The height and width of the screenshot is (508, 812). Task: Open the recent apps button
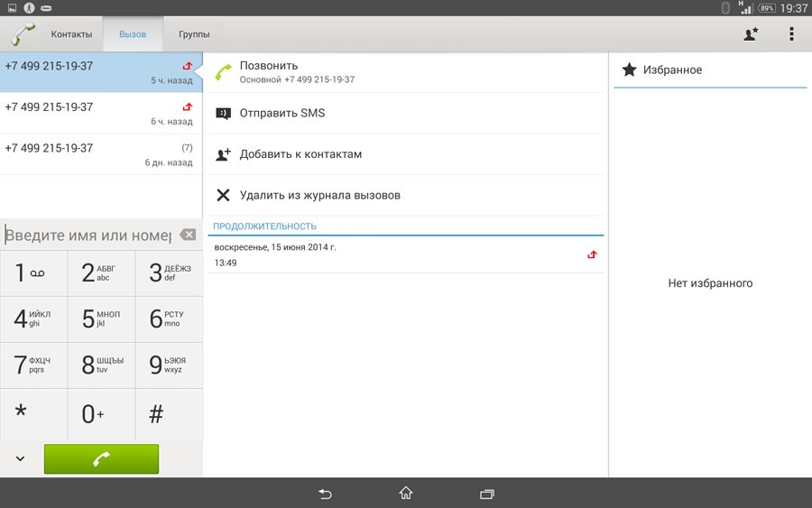click(487, 494)
